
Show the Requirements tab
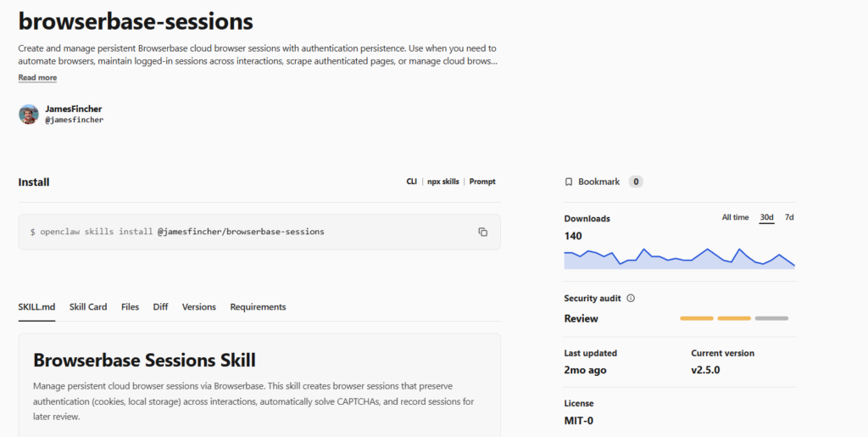(x=258, y=307)
